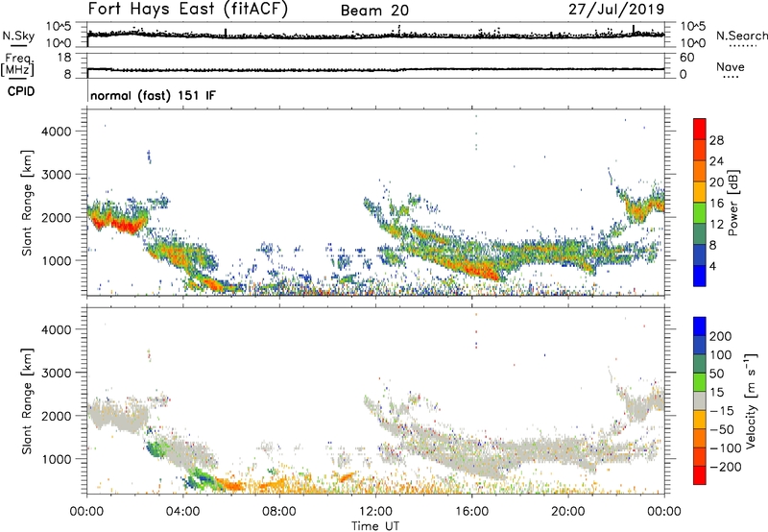Click the '-50' value on the Velocity colorbar
The height and width of the screenshot is (532, 768).
721,429
